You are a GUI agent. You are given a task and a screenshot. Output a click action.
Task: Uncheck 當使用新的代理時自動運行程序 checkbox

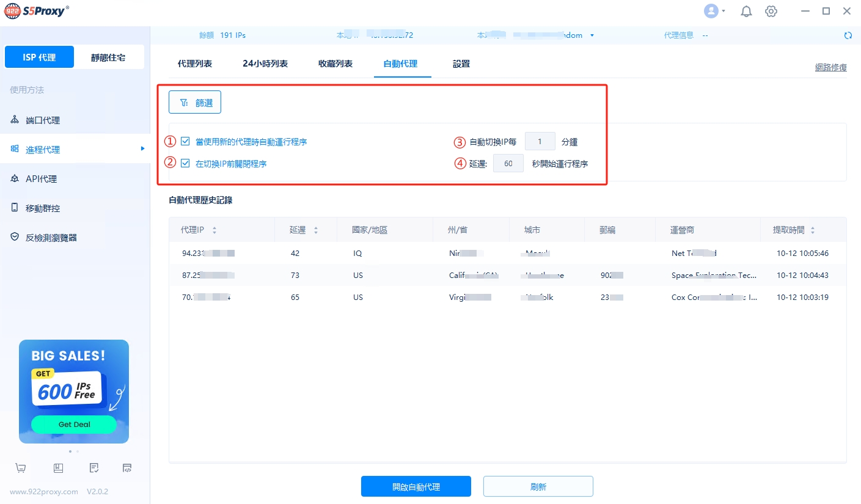click(x=185, y=142)
